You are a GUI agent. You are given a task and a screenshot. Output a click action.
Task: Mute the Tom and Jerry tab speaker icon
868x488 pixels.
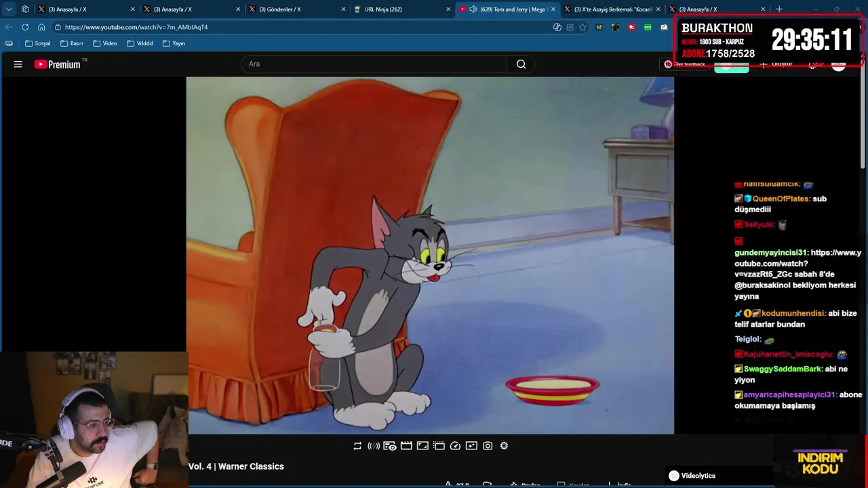tap(473, 9)
